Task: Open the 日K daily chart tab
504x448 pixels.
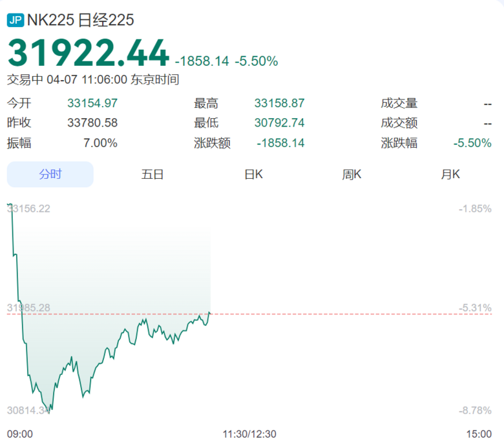Action: (x=253, y=174)
